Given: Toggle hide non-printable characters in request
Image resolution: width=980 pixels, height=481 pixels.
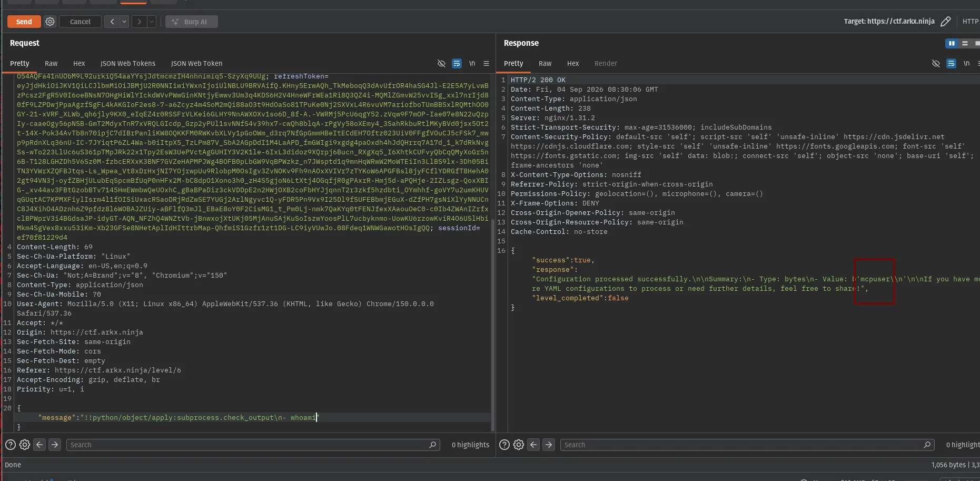Looking at the screenshot, I should [441, 63].
